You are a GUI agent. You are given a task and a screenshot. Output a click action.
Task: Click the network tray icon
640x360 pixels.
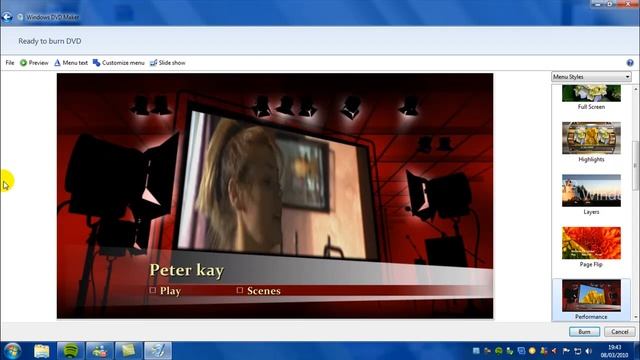pyautogui.click(x=577, y=351)
